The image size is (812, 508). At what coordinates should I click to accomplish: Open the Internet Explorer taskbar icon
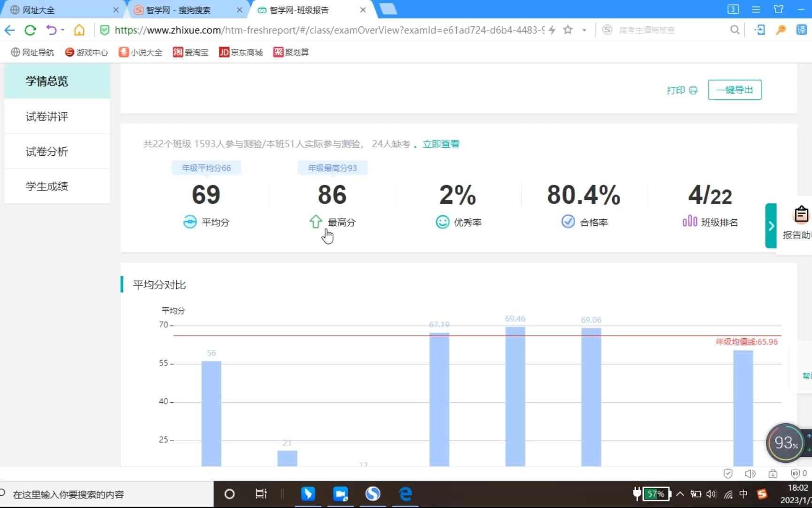click(405, 494)
